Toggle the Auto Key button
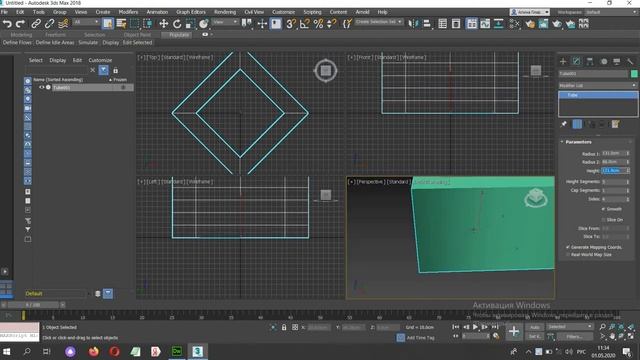 click(x=534, y=327)
